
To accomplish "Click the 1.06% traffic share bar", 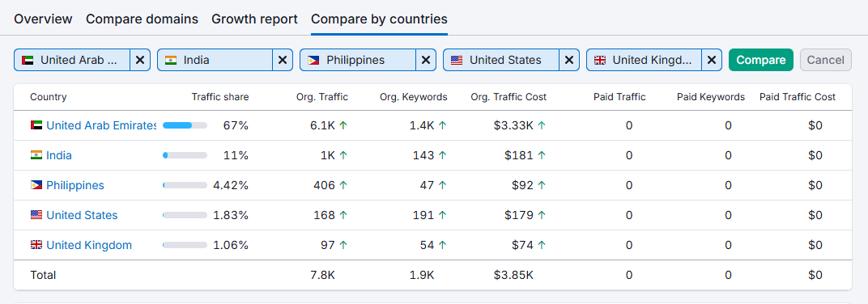I will pos(185,245).
